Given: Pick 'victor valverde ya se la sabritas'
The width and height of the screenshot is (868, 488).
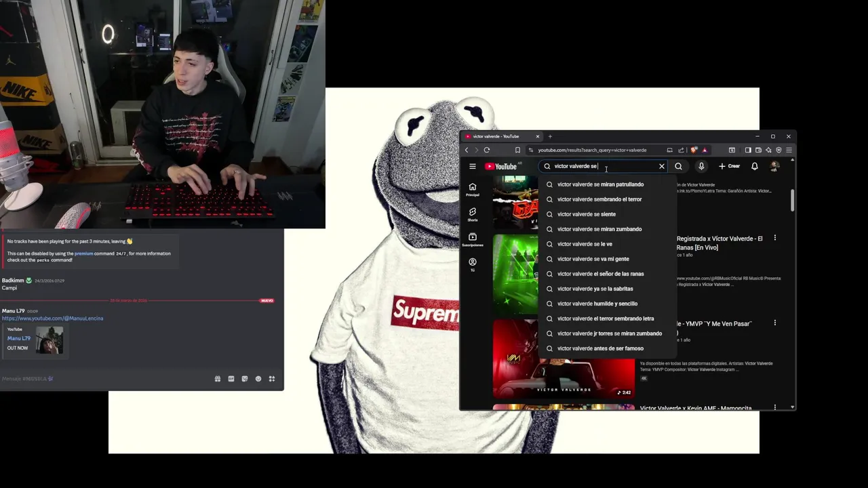Looking at the screenshot, I should pyautogui.click(x=608, y=289).
